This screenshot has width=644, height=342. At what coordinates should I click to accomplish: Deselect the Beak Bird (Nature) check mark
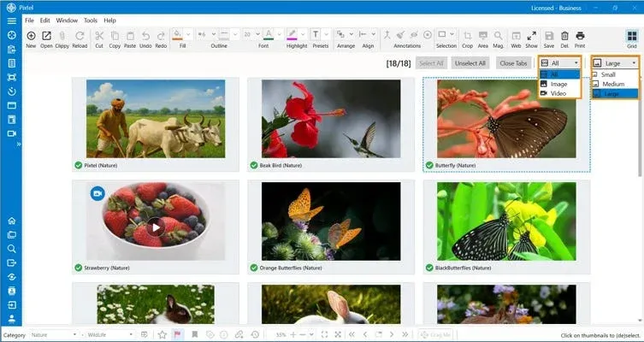[x=254, y=165]
